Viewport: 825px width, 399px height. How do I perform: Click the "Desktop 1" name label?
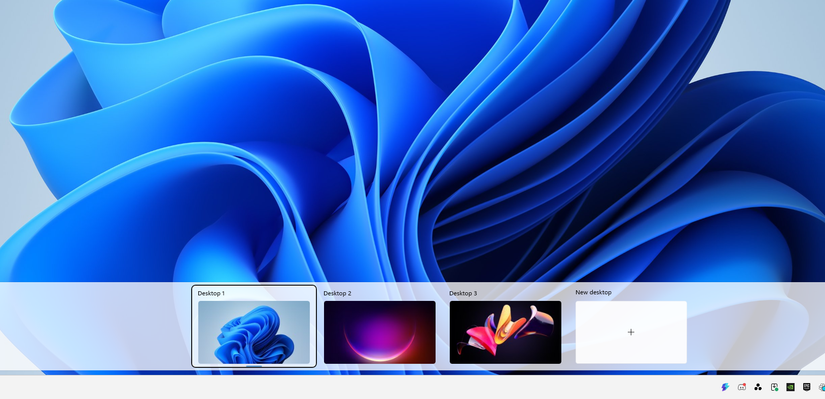pos(211,293)
